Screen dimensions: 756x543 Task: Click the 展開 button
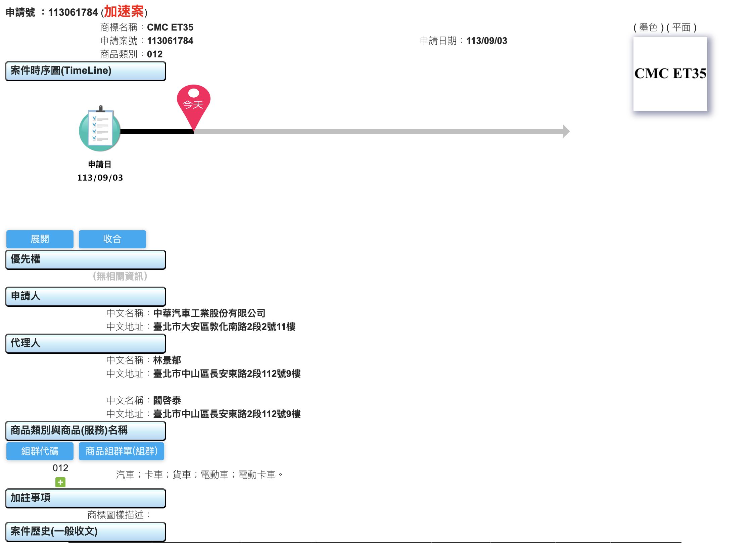[x=40, y=239]
